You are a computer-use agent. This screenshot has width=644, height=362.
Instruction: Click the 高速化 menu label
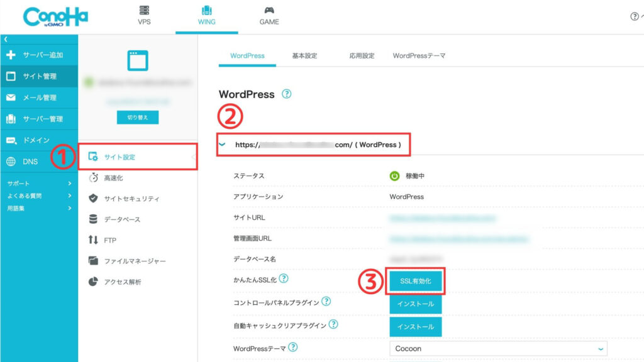[113, 178]
